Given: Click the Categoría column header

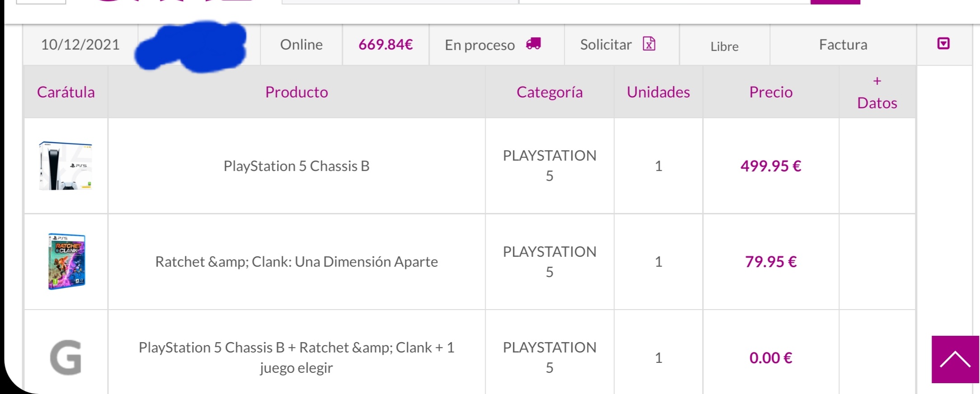Looking at the screenshot, I should pos(549,92).
